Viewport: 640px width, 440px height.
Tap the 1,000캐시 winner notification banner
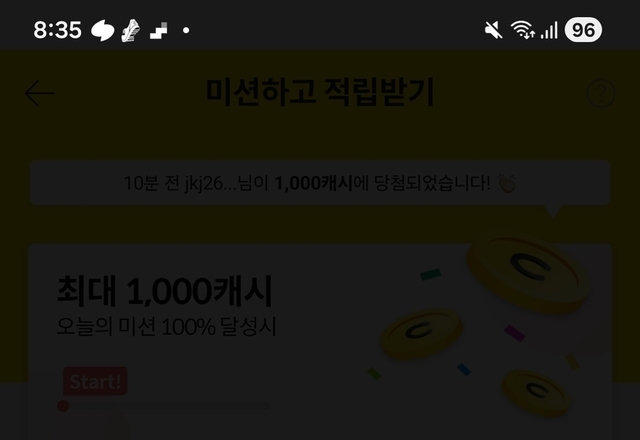pyautogui.click(x=320, y=182)
